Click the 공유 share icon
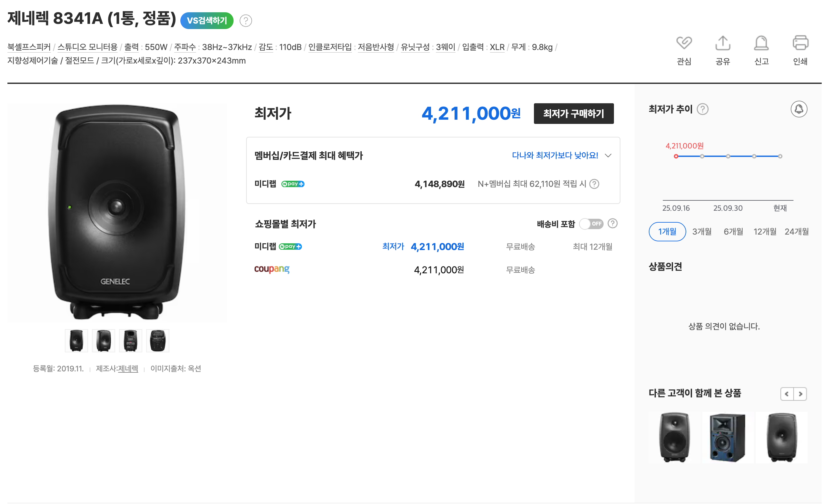 tap(722, 43)
